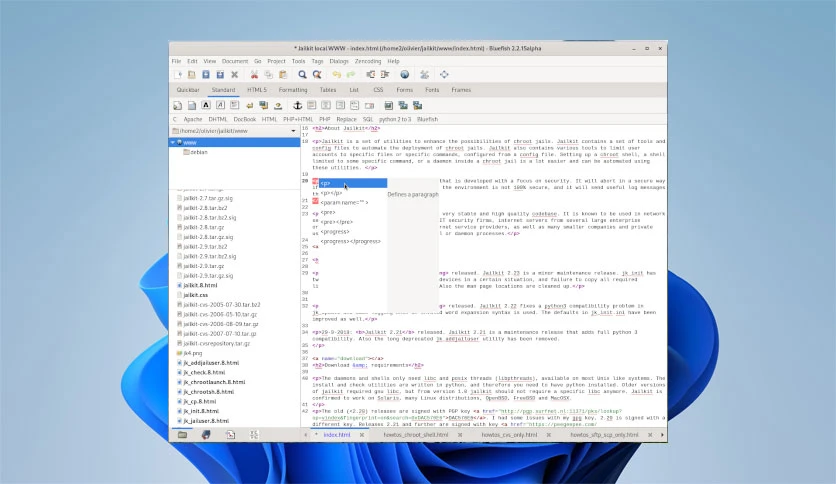Open the Snippets panel icon at bottom

(x=230, y=435)
